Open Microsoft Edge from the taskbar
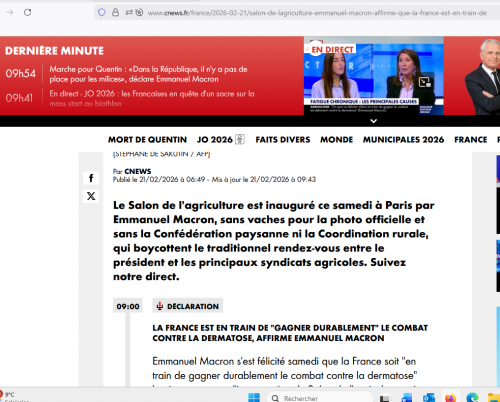Image resolution: width=500 pixels, height=402 pixels. point(472,398)
